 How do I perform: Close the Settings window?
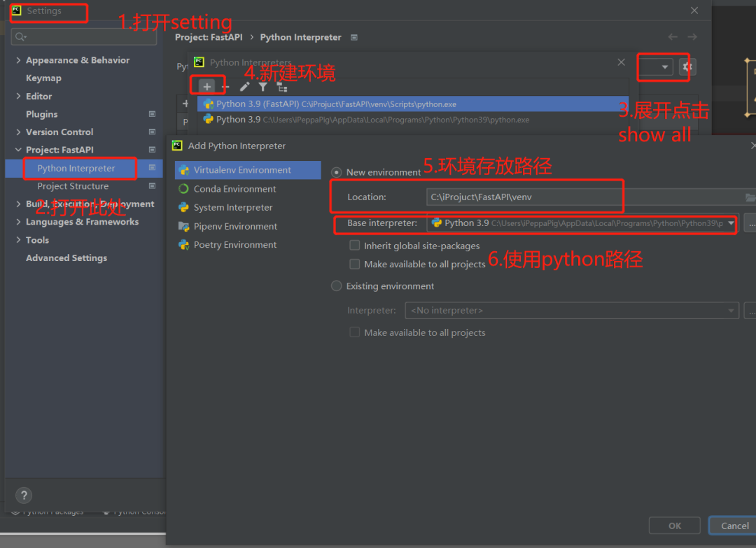pos(694,10)
